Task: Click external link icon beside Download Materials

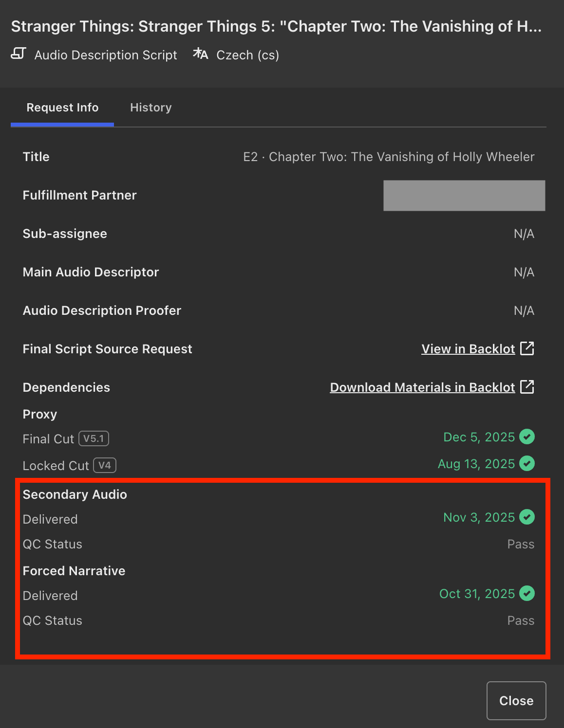Action: coord(527,387)
